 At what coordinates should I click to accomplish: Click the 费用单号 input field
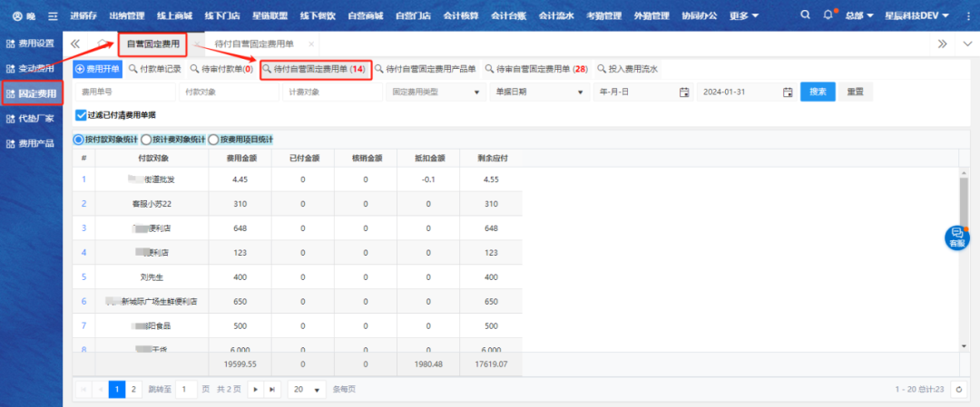tap(123, 92)
